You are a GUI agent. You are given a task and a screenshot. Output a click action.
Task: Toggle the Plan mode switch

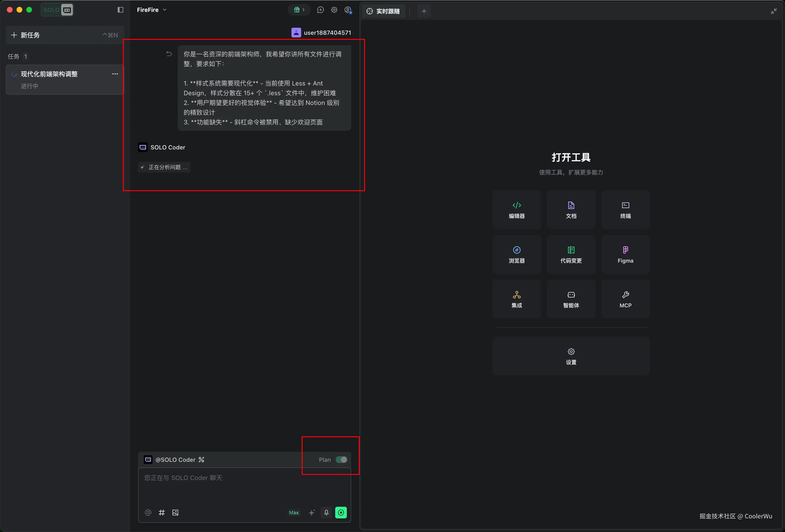point(341,460)
